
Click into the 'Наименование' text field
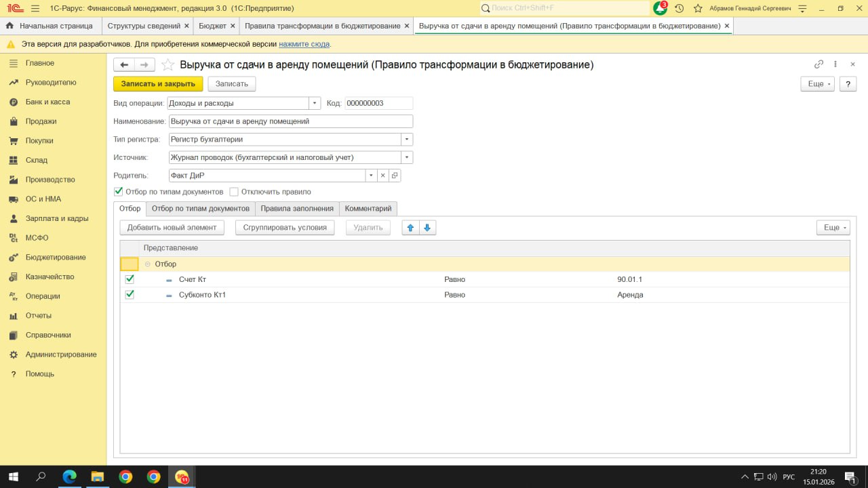290,121
